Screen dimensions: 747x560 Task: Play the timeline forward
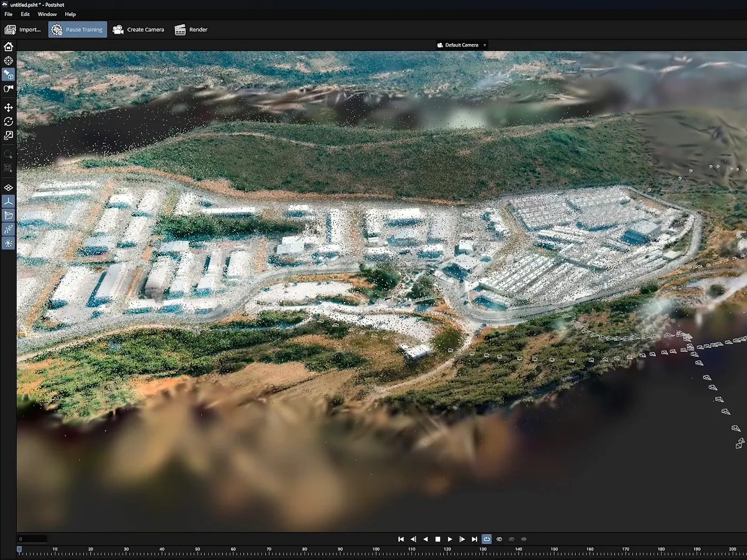click(x=450, y=539)
